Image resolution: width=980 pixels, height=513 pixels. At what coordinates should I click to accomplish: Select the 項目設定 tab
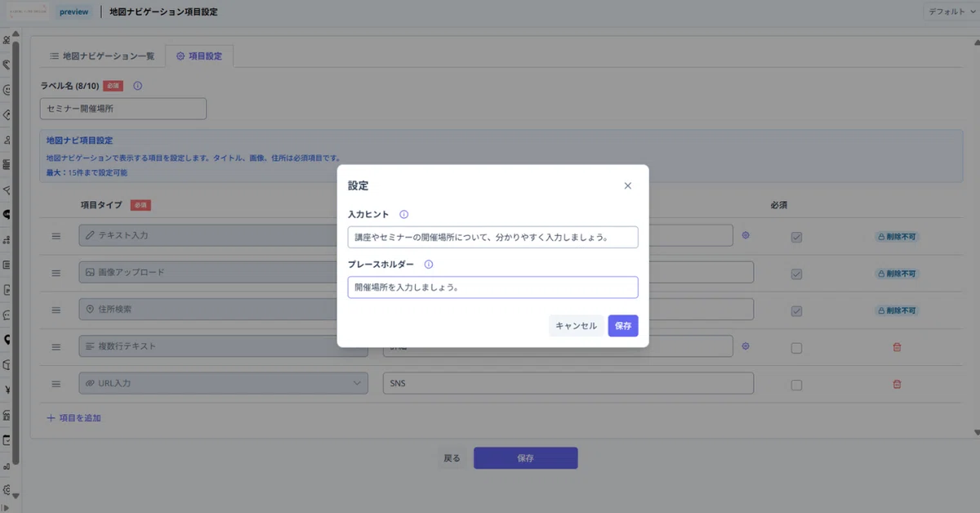[199, 56]
